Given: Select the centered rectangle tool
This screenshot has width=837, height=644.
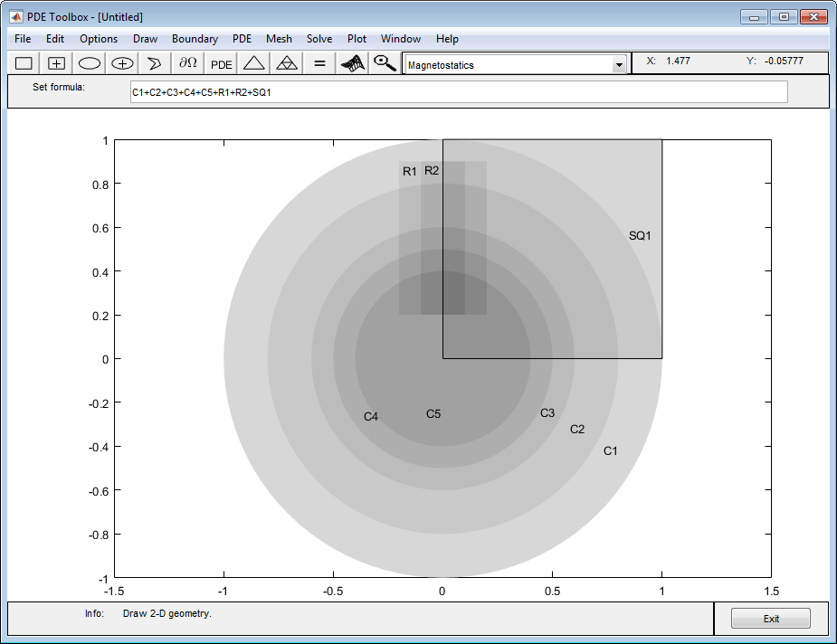Looking at the screenshot, I should (57, 63).
